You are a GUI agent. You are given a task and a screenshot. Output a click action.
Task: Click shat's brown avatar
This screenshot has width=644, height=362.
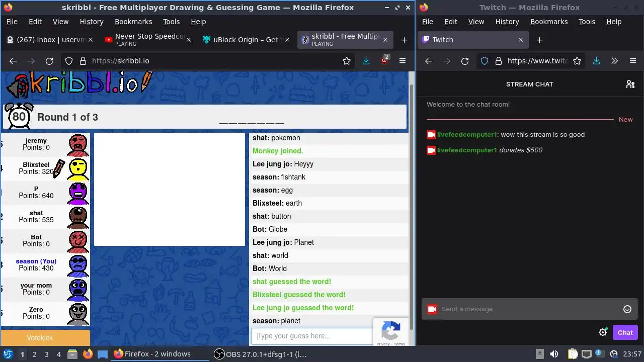click(78, 217)
